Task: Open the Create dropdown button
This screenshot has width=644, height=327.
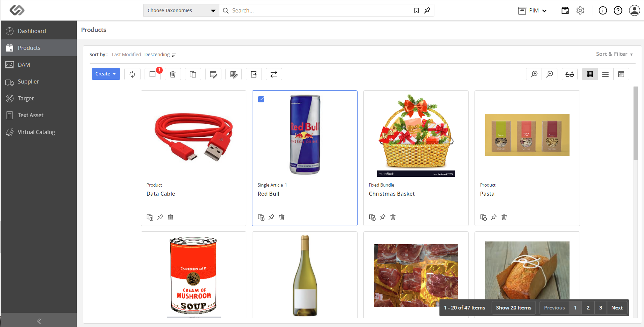Action: point(106,74)
